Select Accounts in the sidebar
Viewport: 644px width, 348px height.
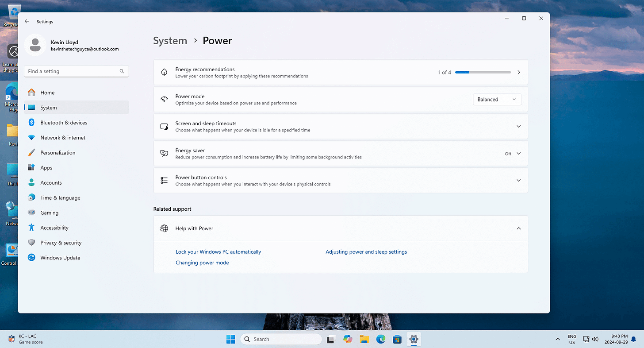[x=51, y=182]
